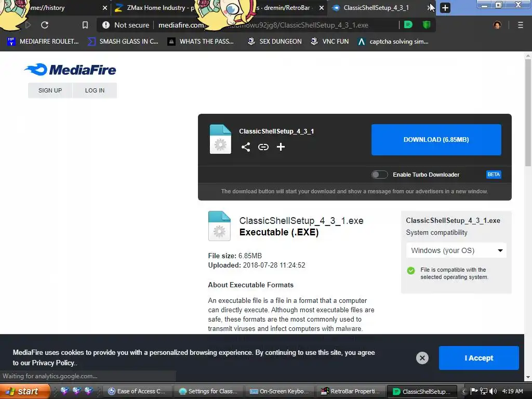This screenshot has height=399, width=532.
Task: Click the network icon in system tray
Action: (x=484, y=391)
